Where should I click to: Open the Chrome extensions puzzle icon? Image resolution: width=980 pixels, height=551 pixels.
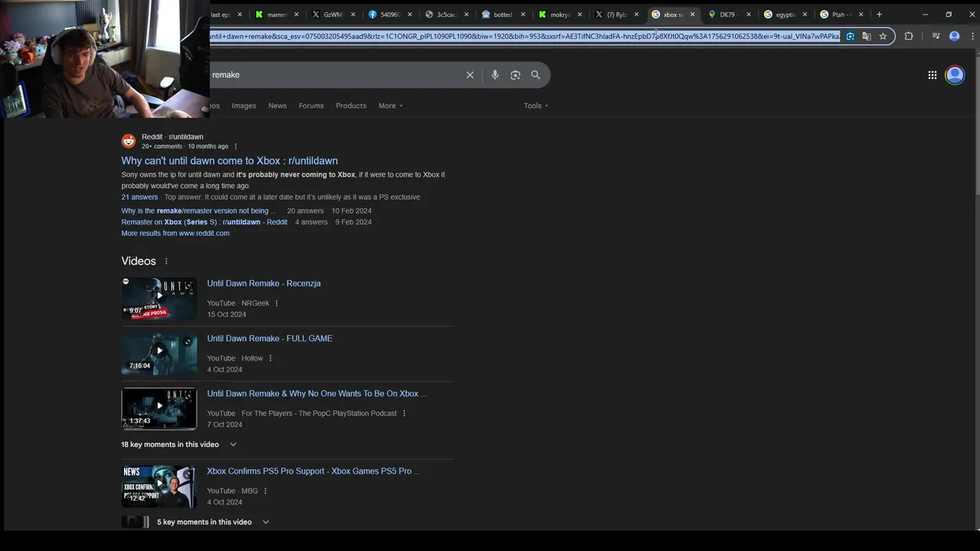pyautogui.click(x=909, y=36)
